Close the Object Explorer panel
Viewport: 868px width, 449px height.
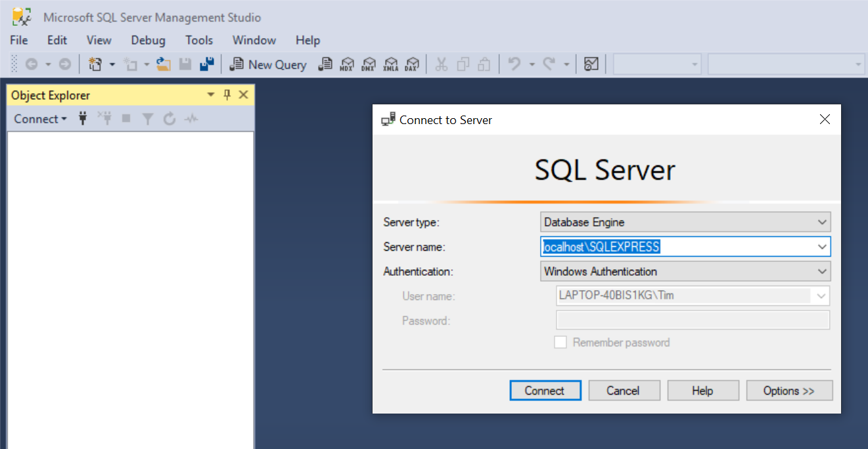pos(243,95)
